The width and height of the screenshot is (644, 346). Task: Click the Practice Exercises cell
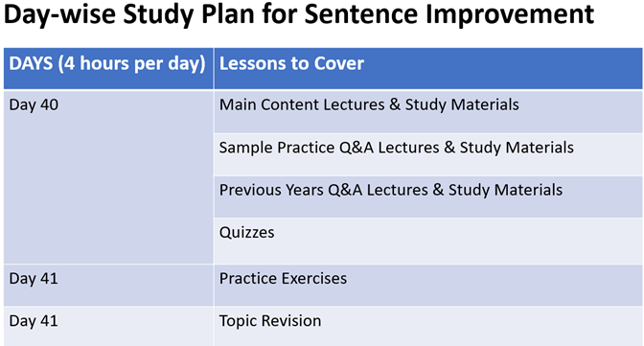coord(428,286)
